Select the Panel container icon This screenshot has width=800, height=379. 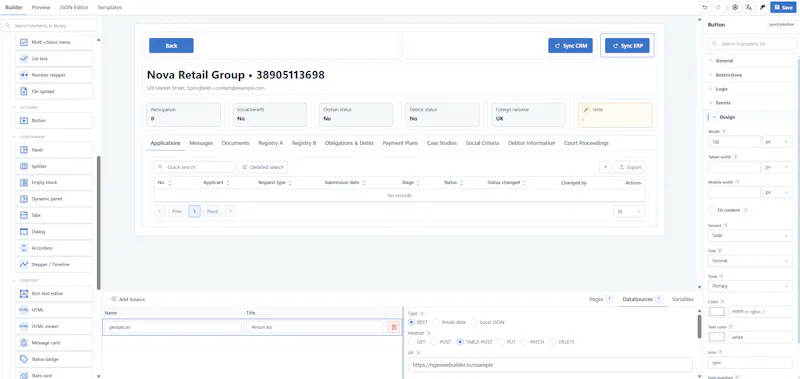(23, 150)
